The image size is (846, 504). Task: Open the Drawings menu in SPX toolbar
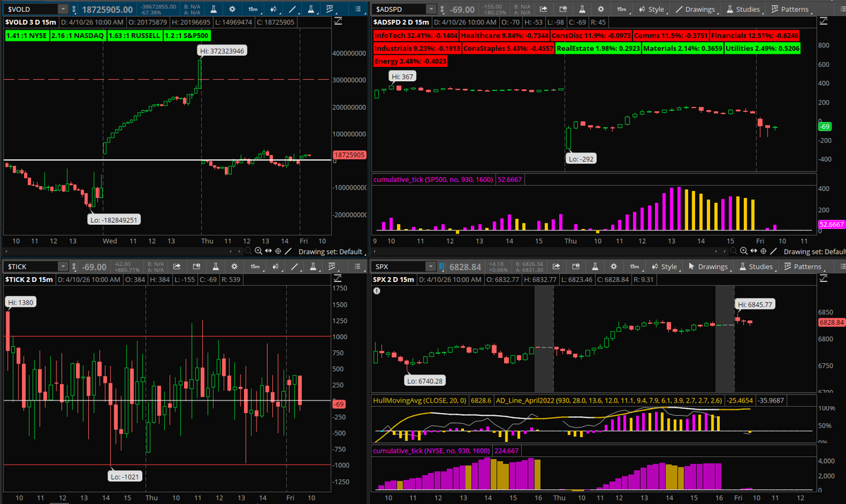pyautogui.click(x=709, y=266)
